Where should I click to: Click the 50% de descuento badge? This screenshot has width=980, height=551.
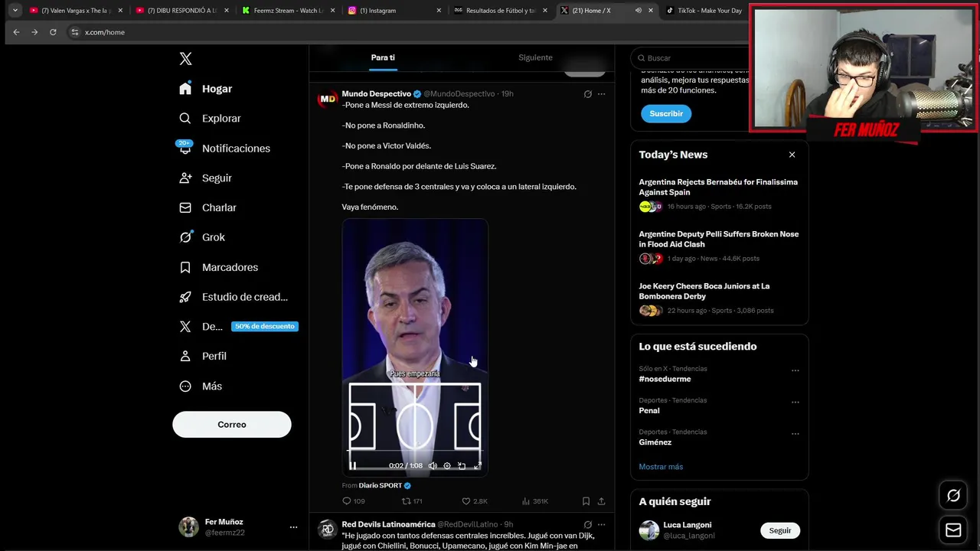click(265, 326)
